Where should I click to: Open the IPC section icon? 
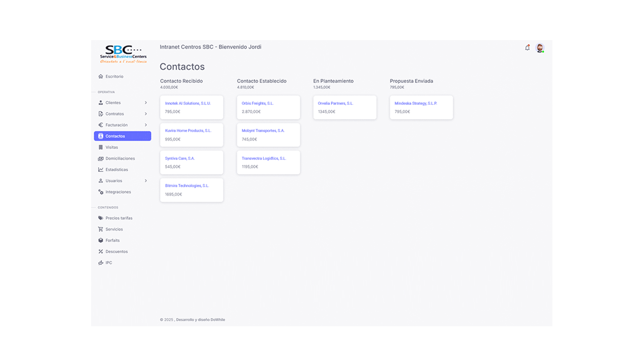[x=100, y=262]
